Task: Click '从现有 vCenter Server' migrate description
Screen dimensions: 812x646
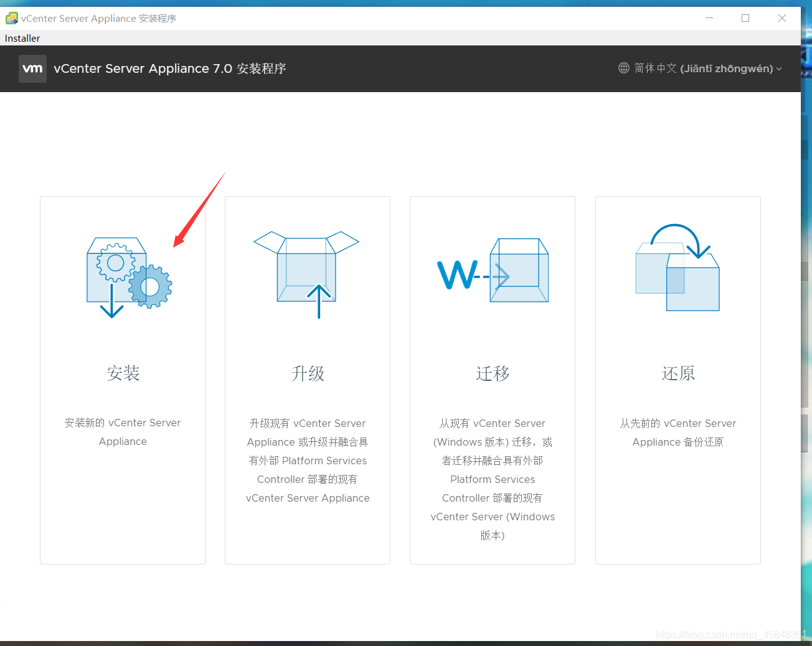Action: point(493,479)
